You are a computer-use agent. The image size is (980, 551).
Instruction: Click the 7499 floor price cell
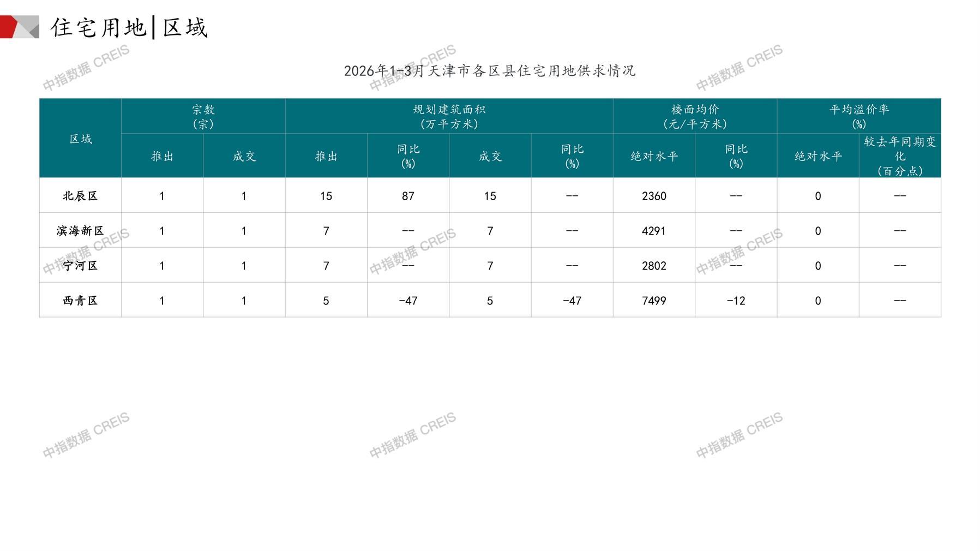point(653,301)
